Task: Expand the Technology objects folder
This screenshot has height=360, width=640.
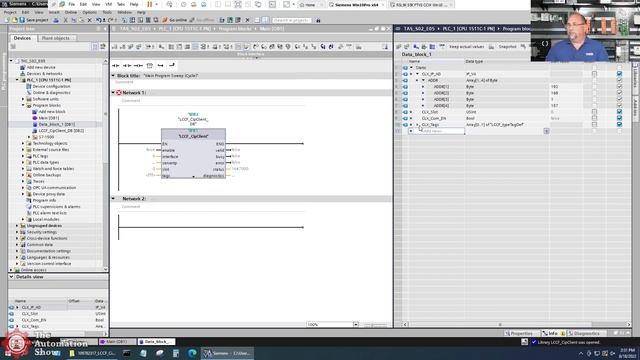Action: coord(23,143)
